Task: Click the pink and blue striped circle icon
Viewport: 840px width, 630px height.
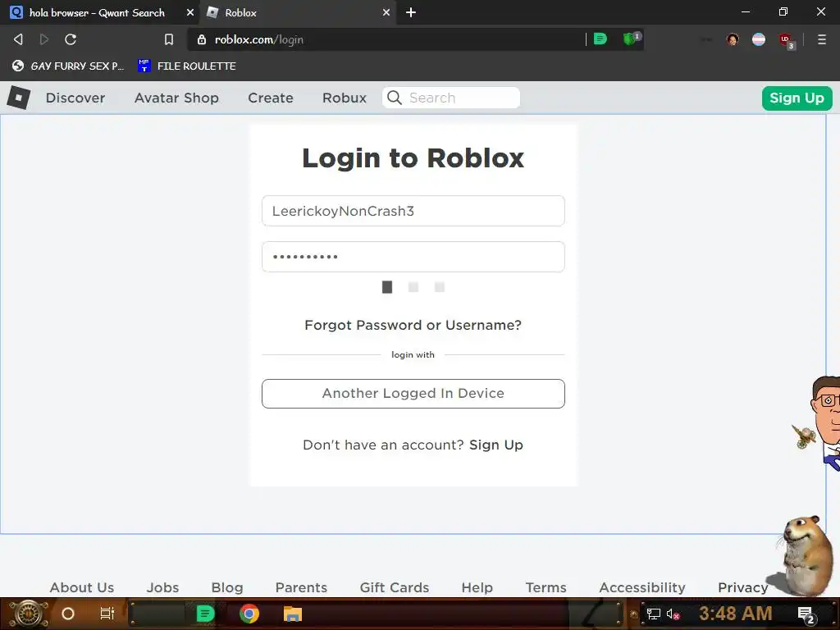Action: (x=759, y=39)
